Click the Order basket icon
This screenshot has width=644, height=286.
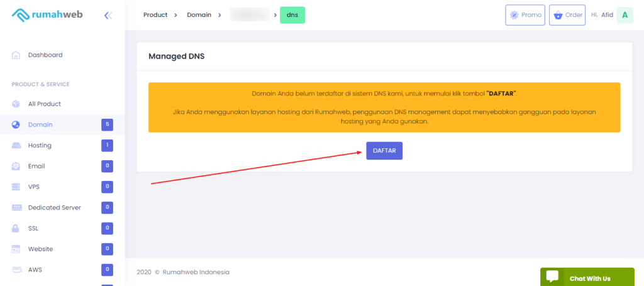click(x=558, y=15)
